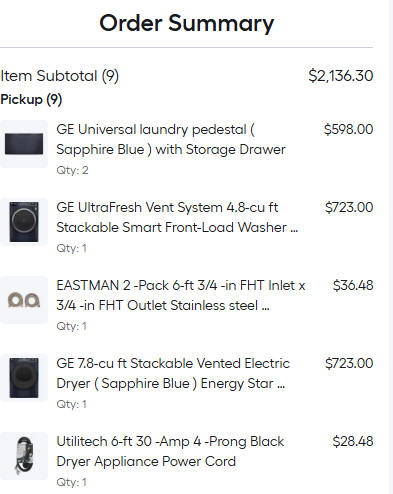Open the GE laundry pedestal thumbnail
The height and width of the screenshot is (494, 393).
coord(24,144)
